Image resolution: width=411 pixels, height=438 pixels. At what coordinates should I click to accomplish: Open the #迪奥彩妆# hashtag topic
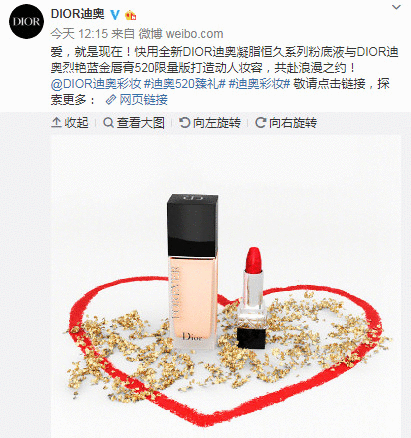[260, 84]
